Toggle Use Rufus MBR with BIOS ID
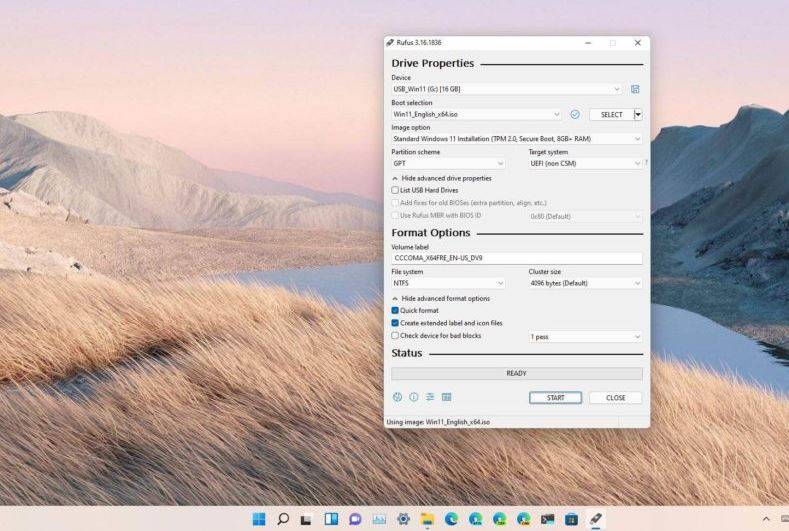789x531 pixels. [395, 215]
